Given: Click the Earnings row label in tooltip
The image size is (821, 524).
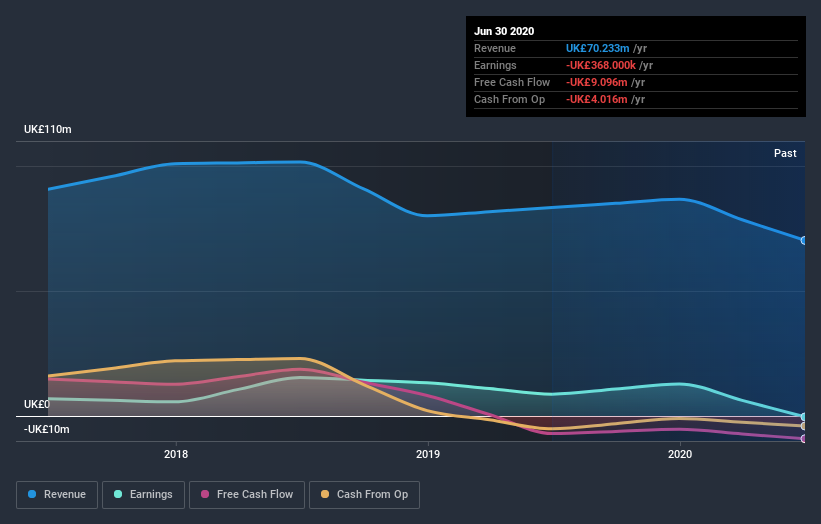Looking at the screenshot, I should tap(495, 65).
